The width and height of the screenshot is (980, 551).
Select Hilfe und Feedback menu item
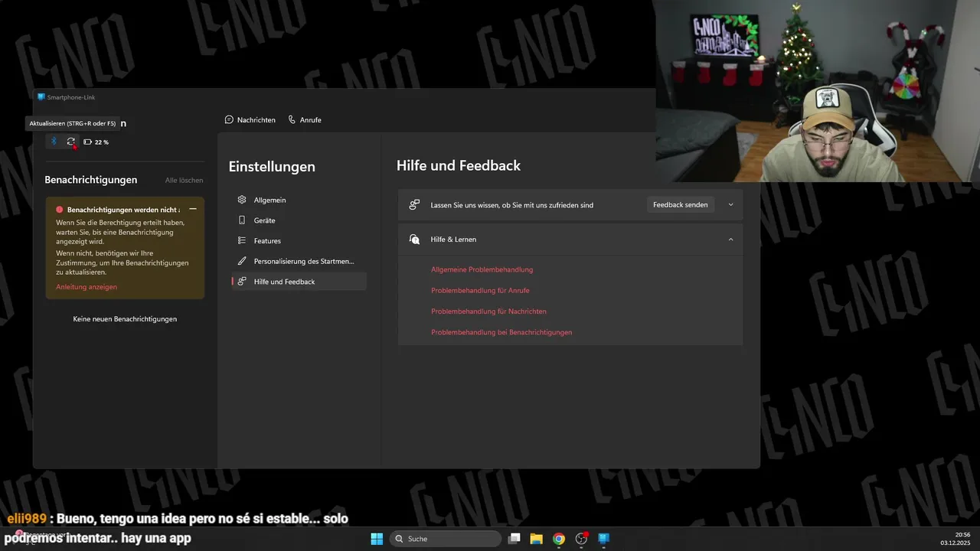[x=299, y=282]
